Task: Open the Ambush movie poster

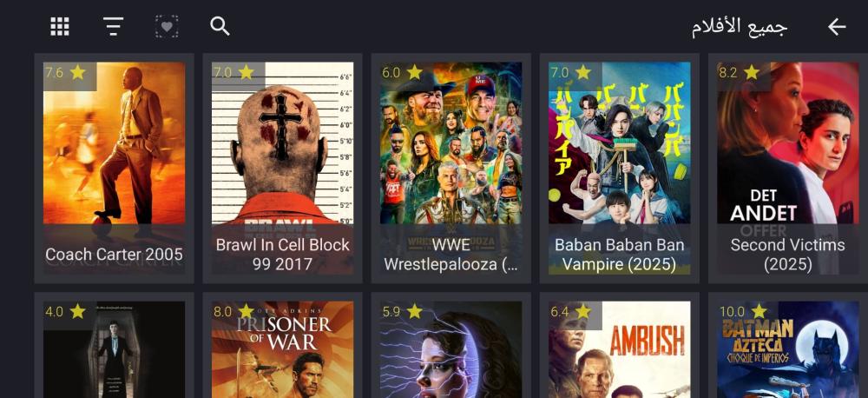Action: pyautogui.click(x=620, y=349)
